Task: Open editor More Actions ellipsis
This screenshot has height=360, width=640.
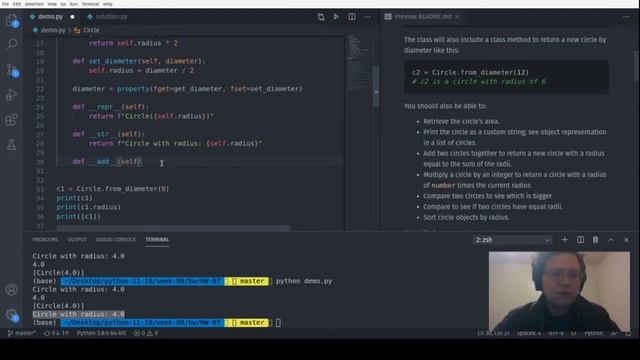Action: (x=367, y=17)
